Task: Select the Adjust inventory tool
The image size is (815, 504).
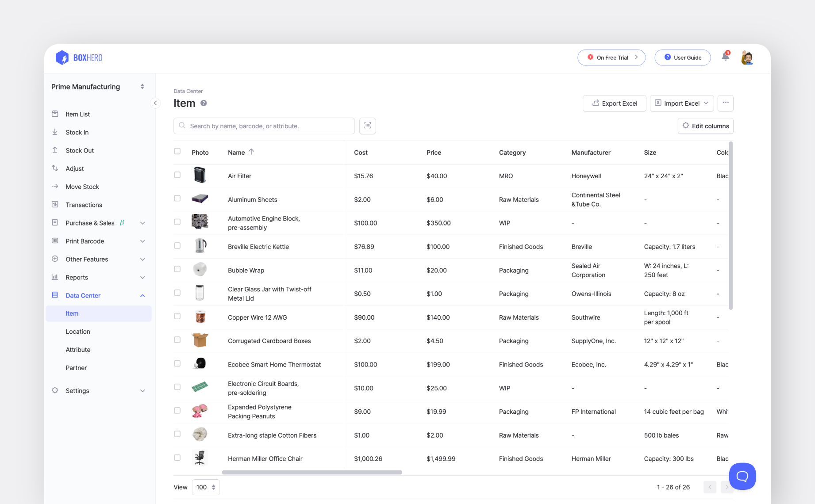Action: click(x=74, y=168)
